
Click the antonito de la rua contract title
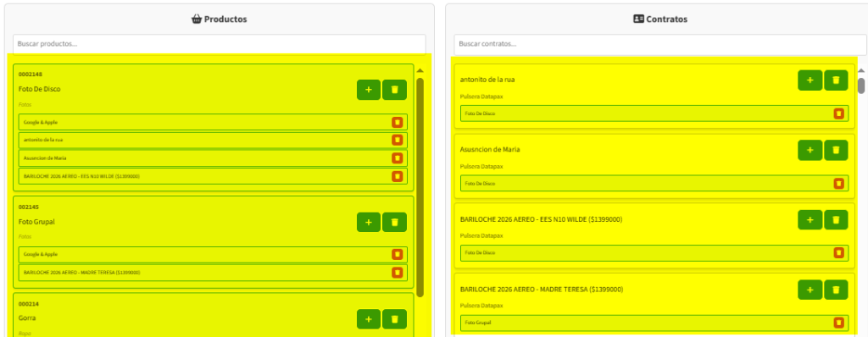coord(487,80)
